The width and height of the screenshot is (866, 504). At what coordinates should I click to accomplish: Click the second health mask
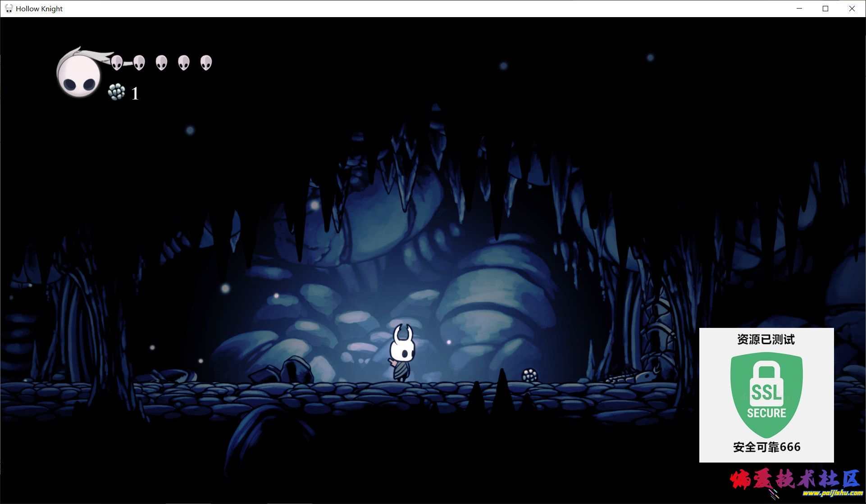point(139,63)
